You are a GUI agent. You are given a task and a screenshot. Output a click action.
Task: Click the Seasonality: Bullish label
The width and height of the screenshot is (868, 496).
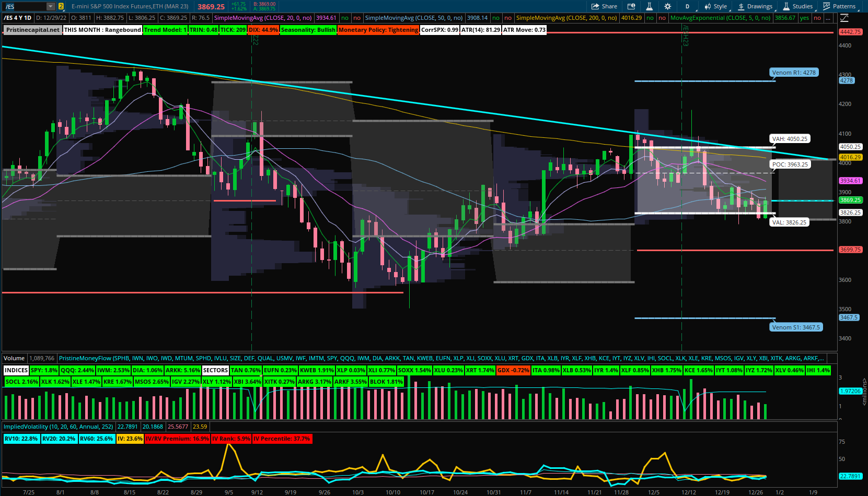click(308, 30)
